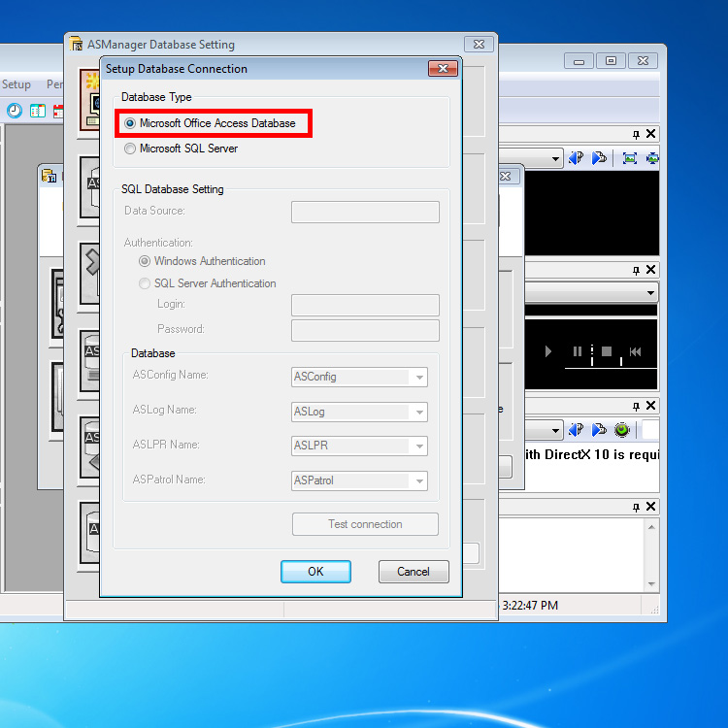728x728 pixels.
Task: Toggle the green power icon
Action: click(622, 430)
